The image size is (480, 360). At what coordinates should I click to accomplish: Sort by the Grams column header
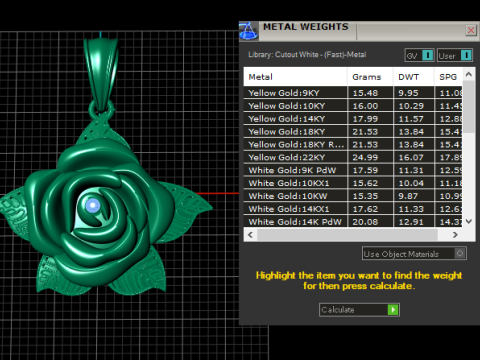coord(370,77)
